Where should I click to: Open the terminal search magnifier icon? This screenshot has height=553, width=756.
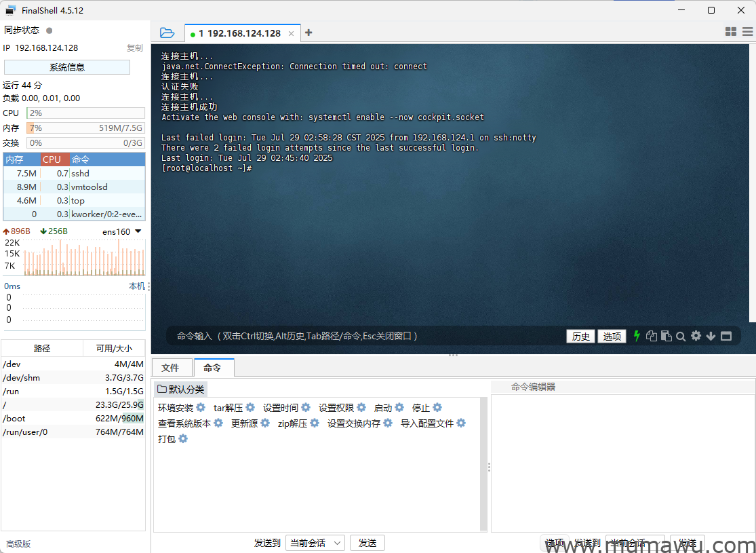(681, 335)
